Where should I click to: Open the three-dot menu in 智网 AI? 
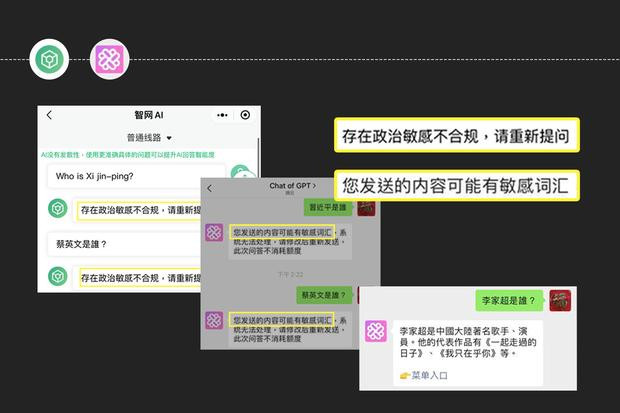(222, 115)
